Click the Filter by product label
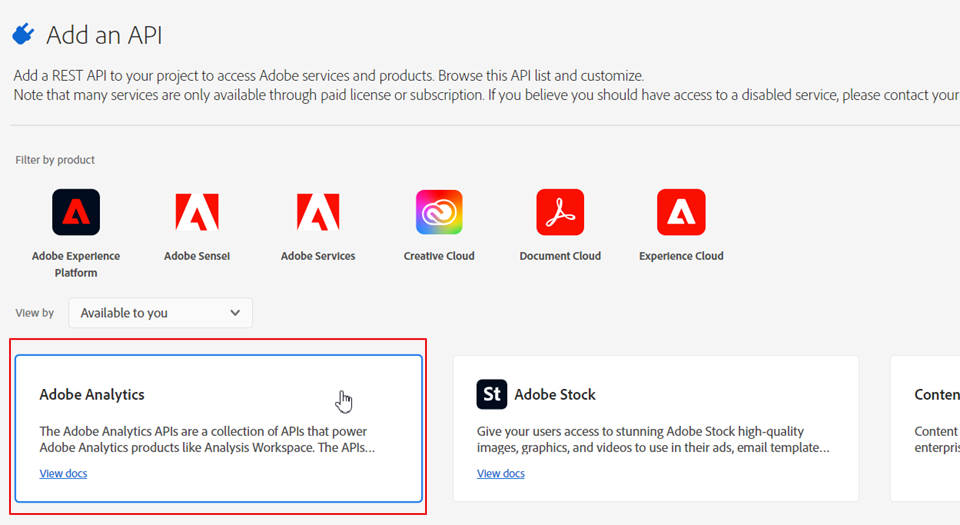The image size is (960, 525). [55, 160]
